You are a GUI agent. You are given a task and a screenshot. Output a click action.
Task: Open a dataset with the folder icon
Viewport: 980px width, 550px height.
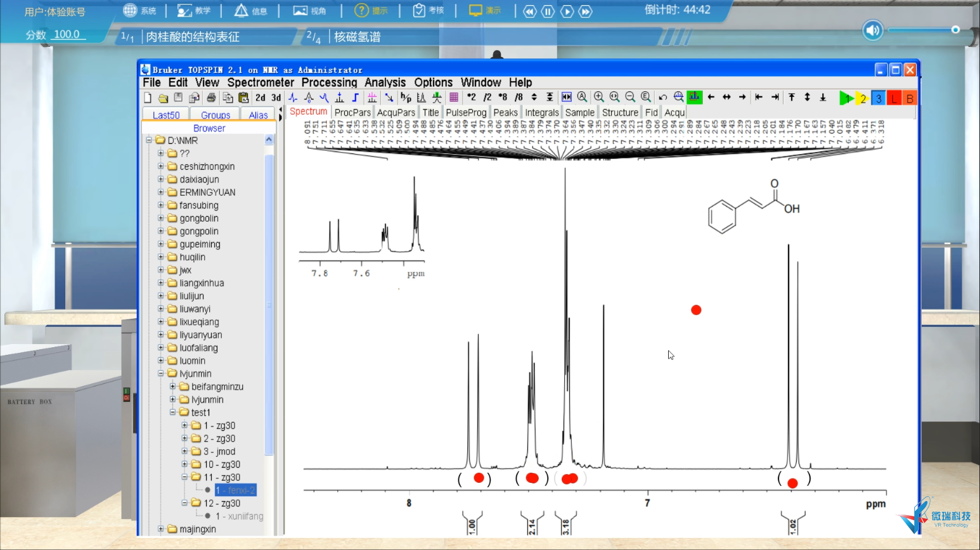(x=163, y=98)
